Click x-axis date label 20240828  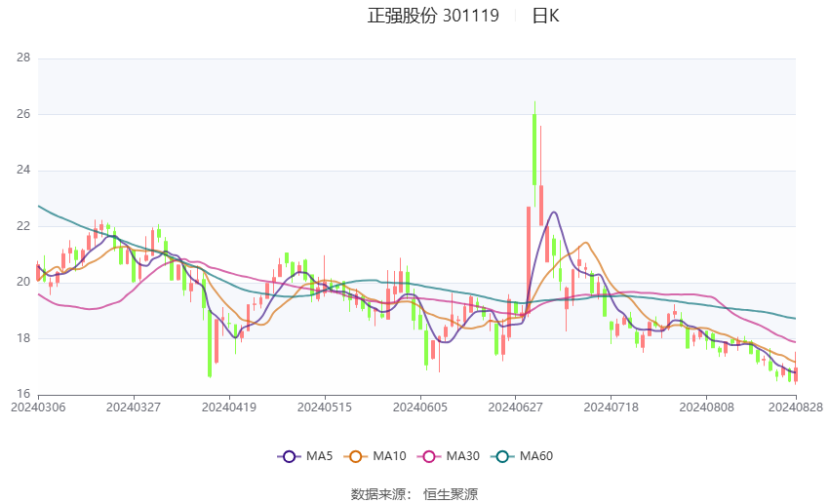[x=795, y=407]
